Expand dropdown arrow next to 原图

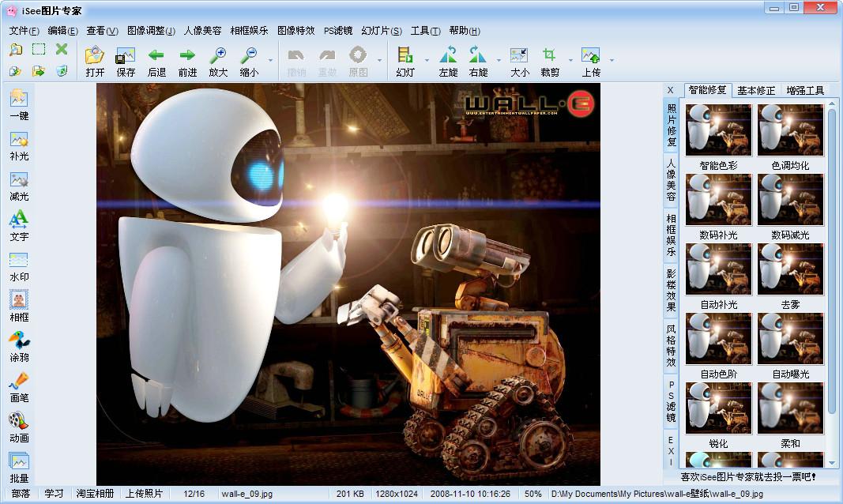pos(379,60)
